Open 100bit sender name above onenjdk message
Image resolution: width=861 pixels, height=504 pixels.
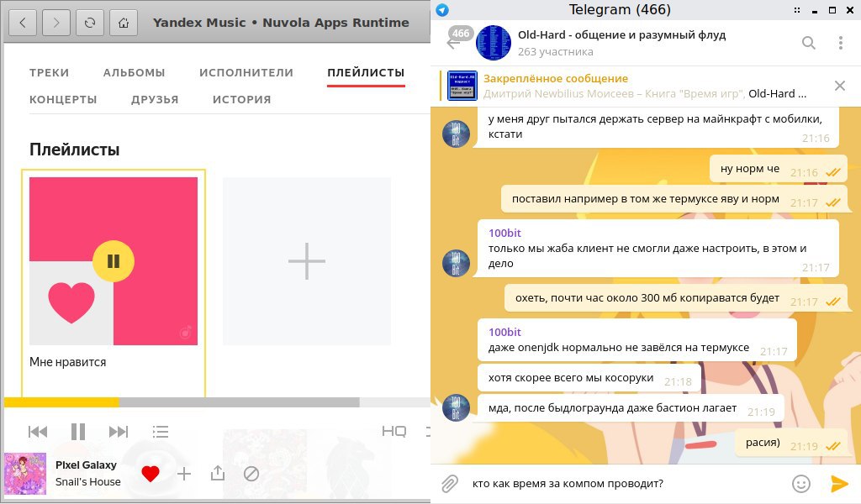[x=504, y=333]
